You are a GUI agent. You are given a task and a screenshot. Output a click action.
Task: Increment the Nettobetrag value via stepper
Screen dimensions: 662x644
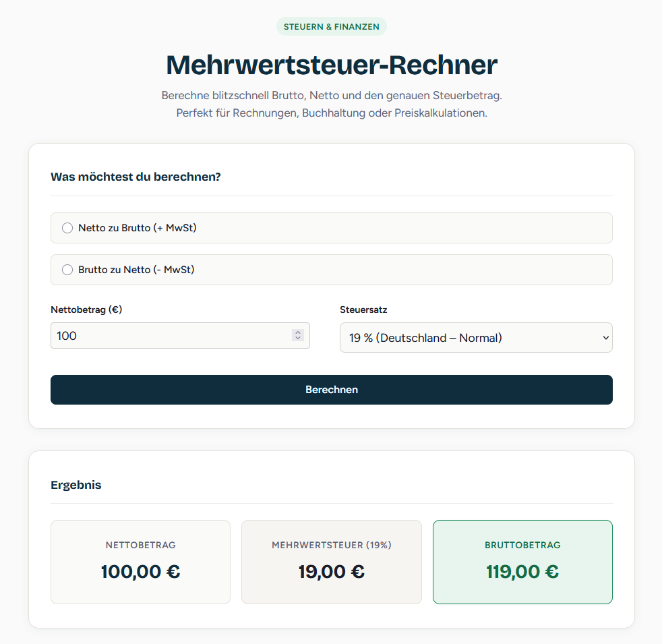tap(297, 332)
